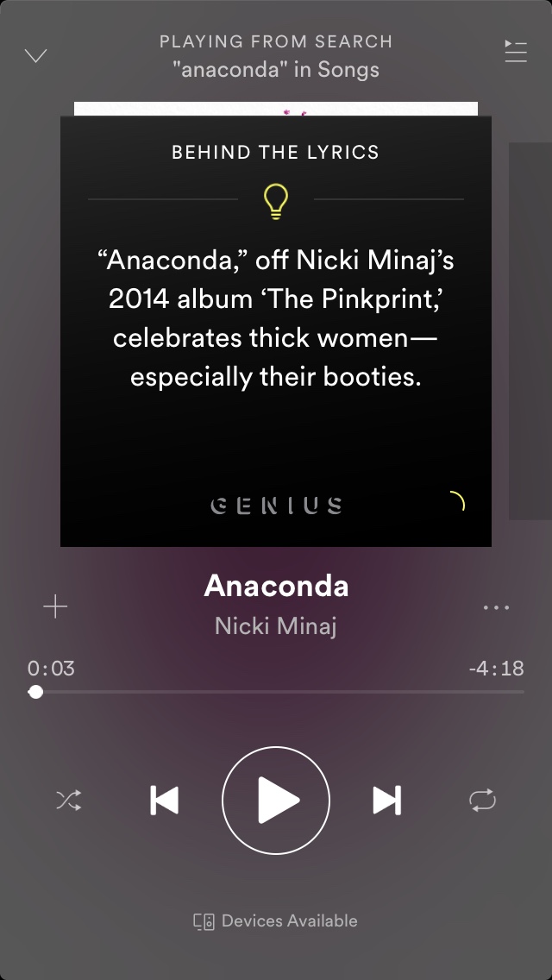552x980 pixels.
Task: Click the album art edge above card
Action: point(276,109)
